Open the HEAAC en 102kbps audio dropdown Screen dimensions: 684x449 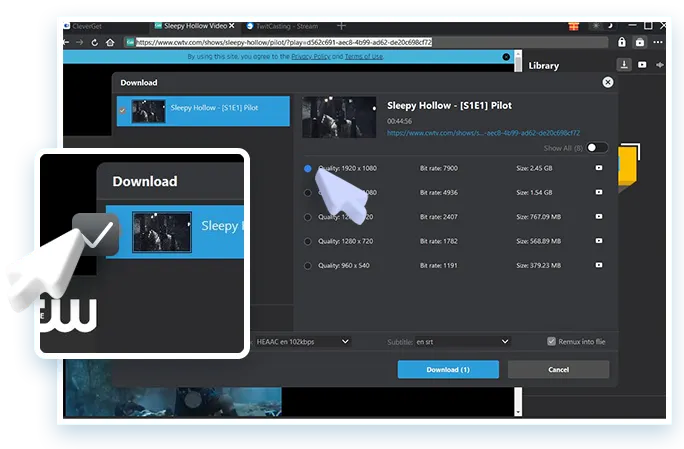click(x=302, y=342)
